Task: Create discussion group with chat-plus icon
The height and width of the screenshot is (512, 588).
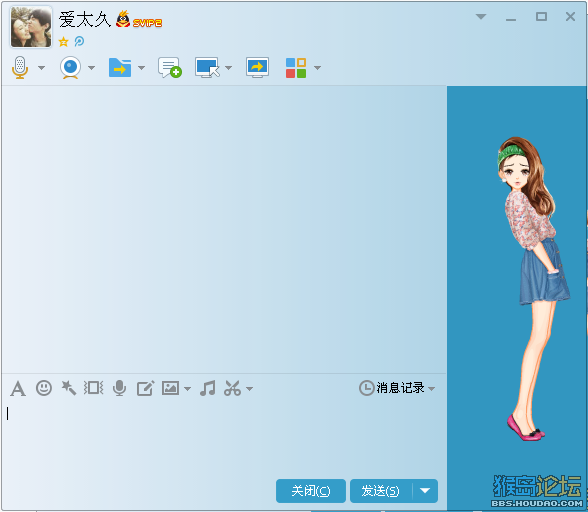Action: coord(170,68)
